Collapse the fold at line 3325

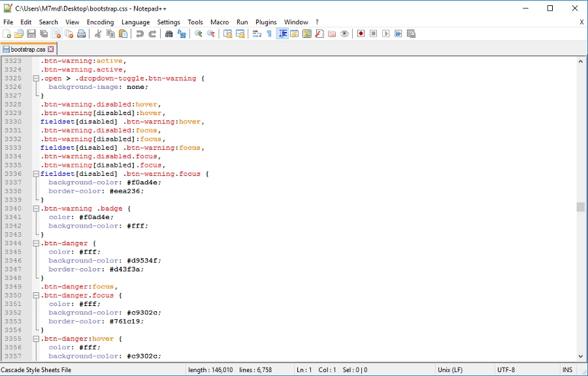pos(36,78)
